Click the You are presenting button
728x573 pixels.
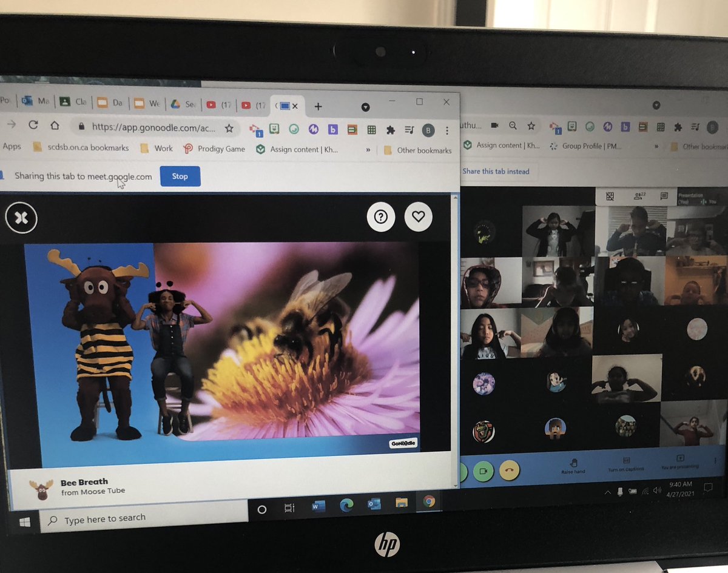679,461
